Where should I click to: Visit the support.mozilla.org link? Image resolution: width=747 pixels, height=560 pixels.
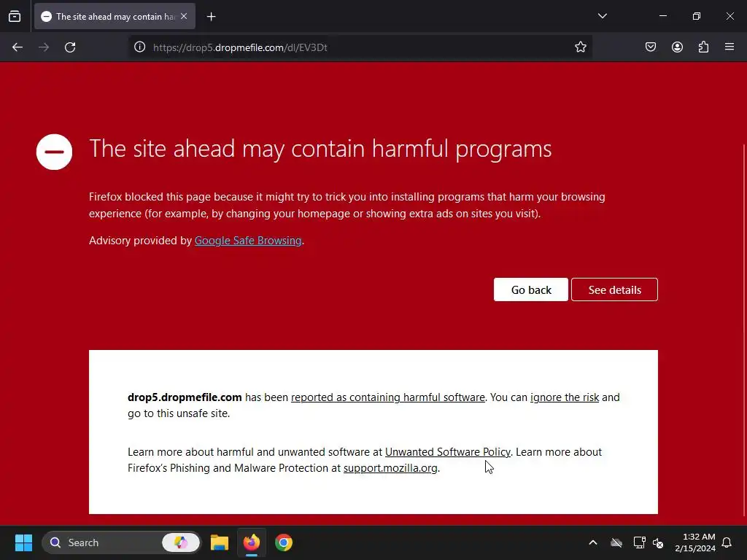[390, 468]
